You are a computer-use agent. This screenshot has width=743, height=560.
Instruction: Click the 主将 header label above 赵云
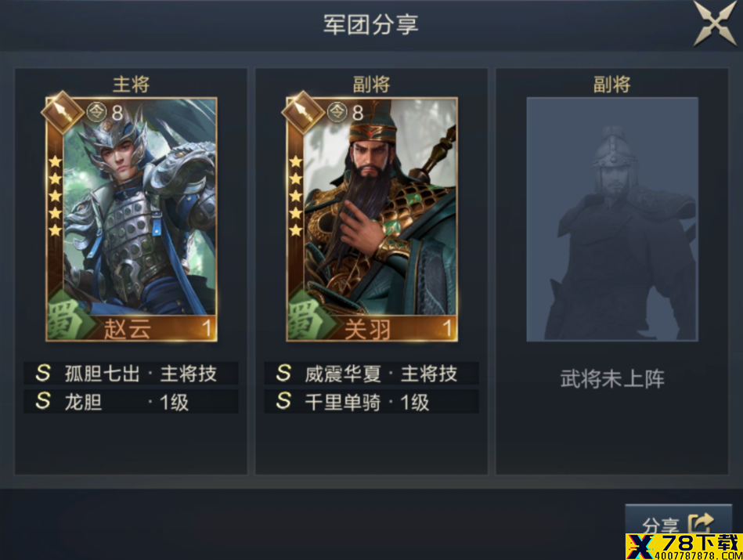(x=132, y=85)
